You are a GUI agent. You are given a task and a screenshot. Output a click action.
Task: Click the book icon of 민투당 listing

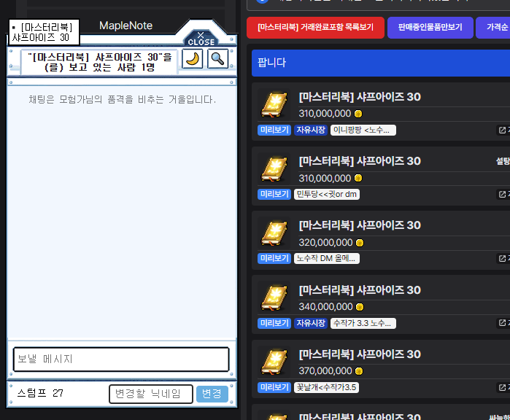274,169
